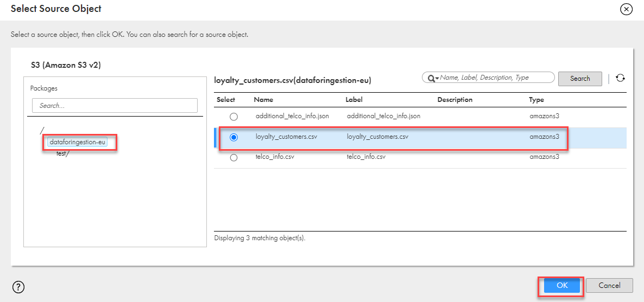The height and width of the screenshot is (302, 644).
Task: Click the telco_info.csv name in the table
Action: pyautogui.click(x=275, y=157)
